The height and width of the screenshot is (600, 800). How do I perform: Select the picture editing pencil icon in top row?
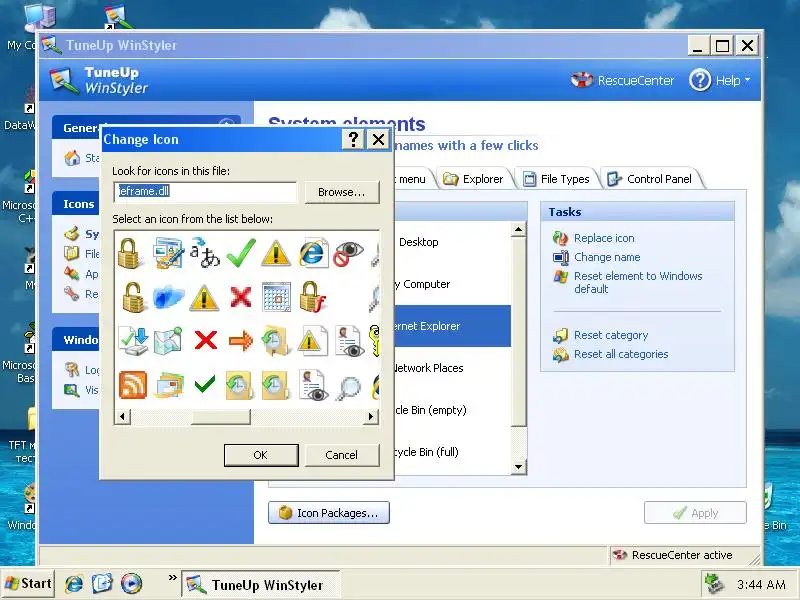168,253
